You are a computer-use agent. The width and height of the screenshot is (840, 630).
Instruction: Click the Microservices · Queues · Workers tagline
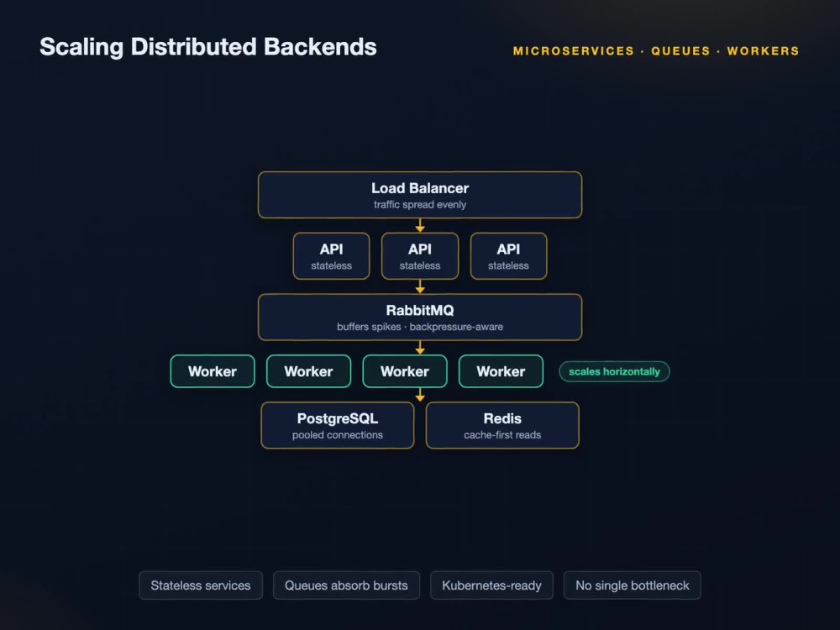coord(656,51)
